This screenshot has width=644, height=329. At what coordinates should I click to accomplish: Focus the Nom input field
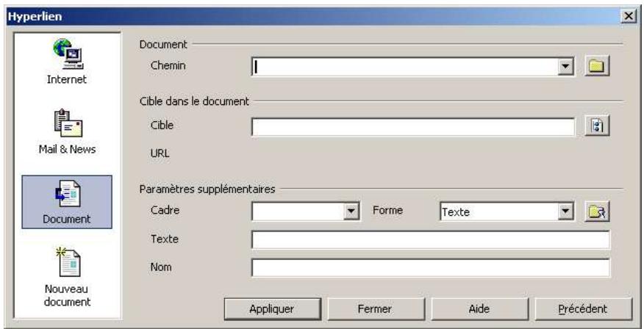[x=431, y=268]
